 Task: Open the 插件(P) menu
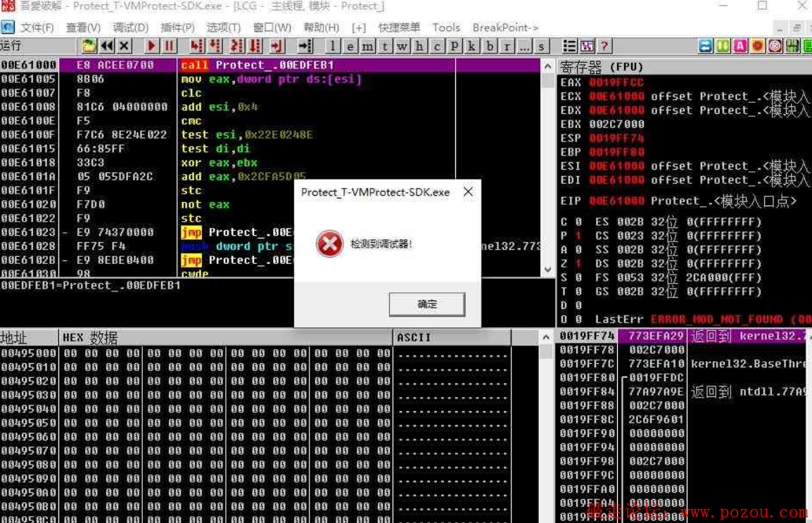pyautogui.click(x=177, y=27)
